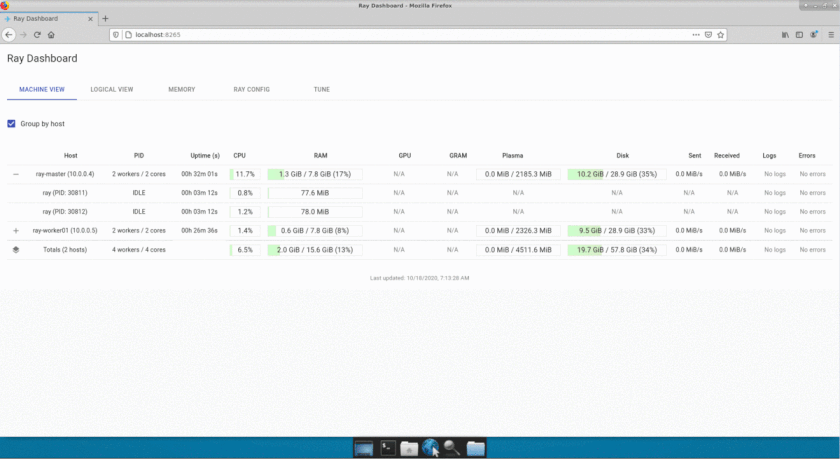Screen dimensions: 840x459
Task: Click the Host column header
Action: coord(71,156)
